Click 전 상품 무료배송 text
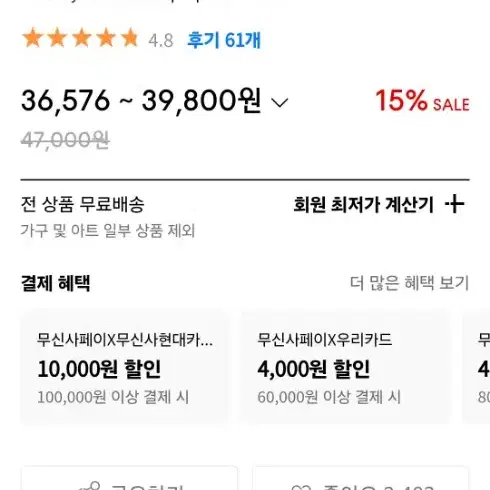490x490 pixels. click(82, 204)
